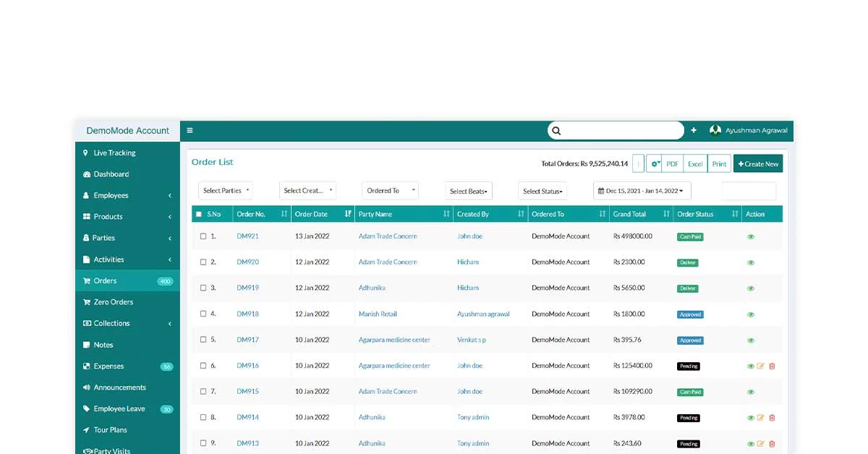Collapse the sidebar using the hamburger icon
This screenshot has height=454, width=868.
190,130
